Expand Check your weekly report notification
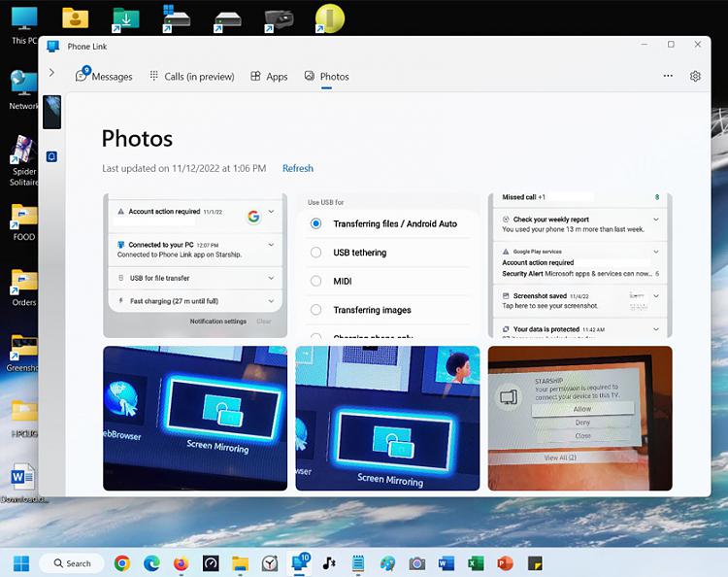This screenshot has height=577, width=728. tap(656, 220)
